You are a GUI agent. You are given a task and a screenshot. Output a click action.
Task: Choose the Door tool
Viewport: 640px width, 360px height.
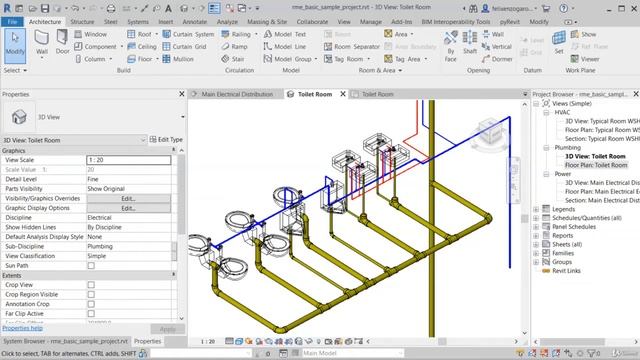point(62,42)
